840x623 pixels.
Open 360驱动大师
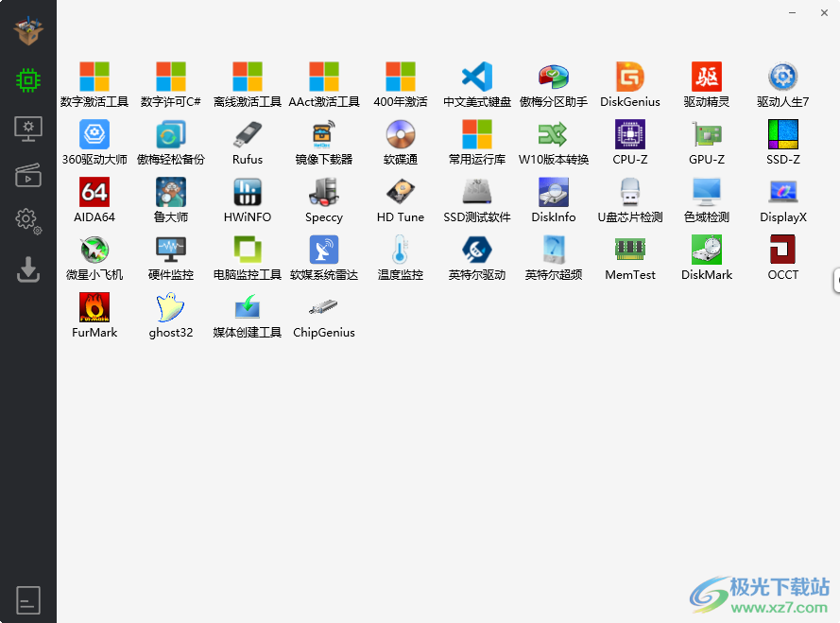pyautogui.click(x=94, y=134)
